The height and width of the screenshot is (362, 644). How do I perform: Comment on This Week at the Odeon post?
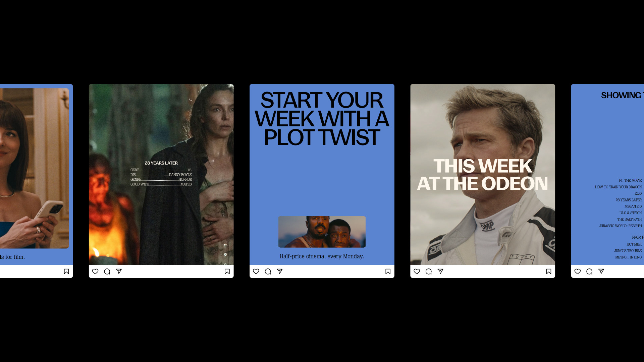(x=428, y=271)
